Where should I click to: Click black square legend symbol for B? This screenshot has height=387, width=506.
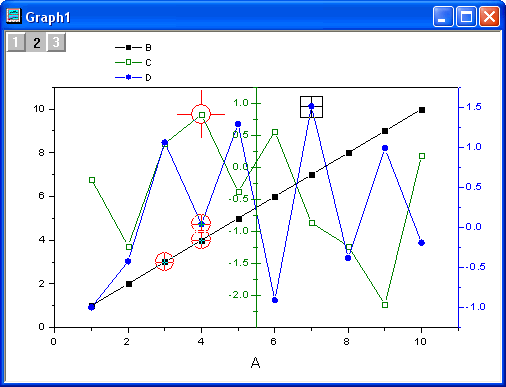pyautogui.click(x=128, y=48)
